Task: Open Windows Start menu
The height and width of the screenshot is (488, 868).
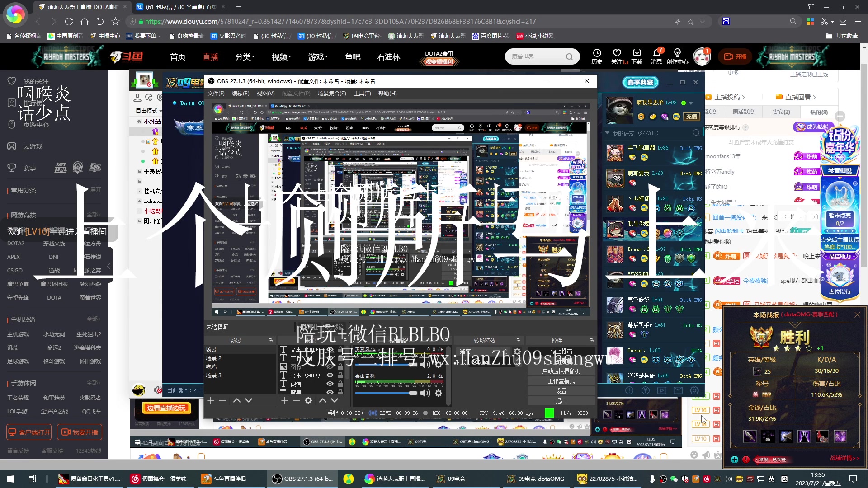Action: pyautogui.click(x=11, y=479)
